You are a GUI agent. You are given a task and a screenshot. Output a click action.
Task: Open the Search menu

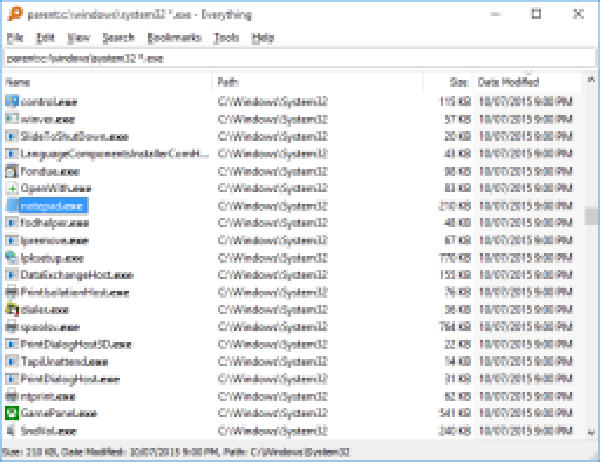[119, 38]
